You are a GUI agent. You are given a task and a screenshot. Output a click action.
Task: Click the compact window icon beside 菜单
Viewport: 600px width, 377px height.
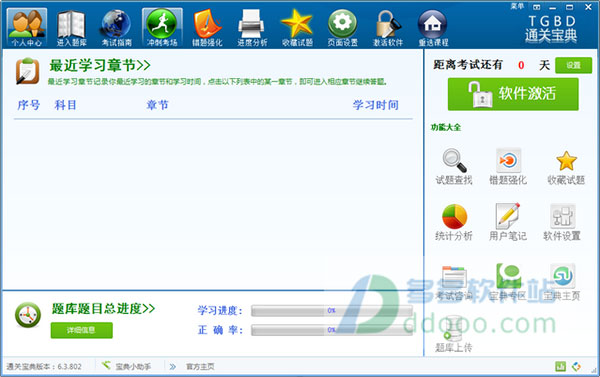[536, 7]
